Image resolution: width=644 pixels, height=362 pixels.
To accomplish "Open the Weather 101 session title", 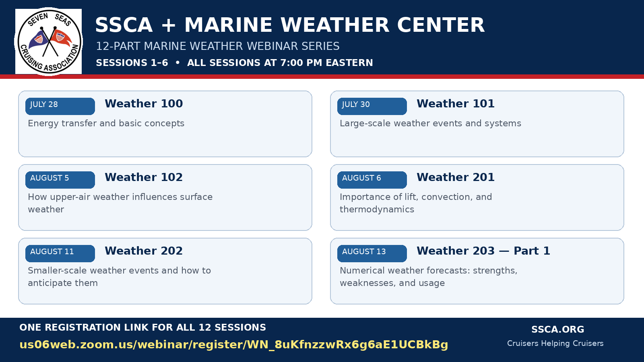I will (x=456, y=104).
